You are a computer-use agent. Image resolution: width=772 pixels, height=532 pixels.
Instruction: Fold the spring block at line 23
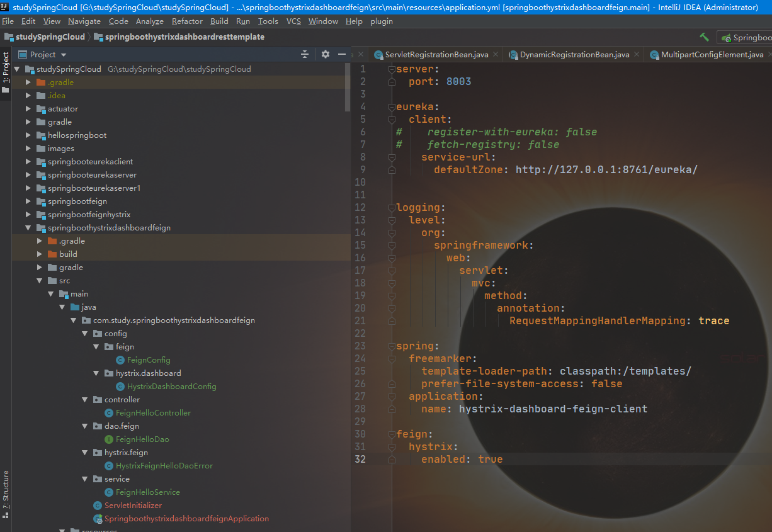coord(392,346)
